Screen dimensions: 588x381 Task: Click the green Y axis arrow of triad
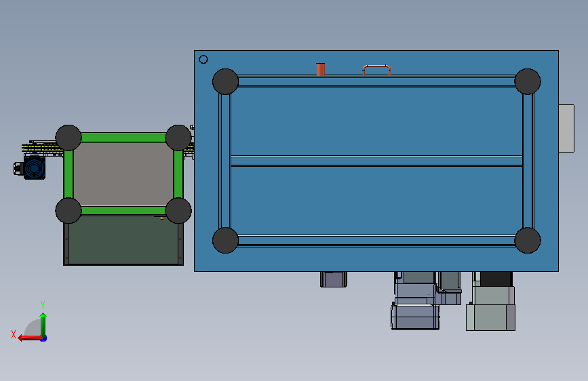pyautogui.click(x=43, y=325)
